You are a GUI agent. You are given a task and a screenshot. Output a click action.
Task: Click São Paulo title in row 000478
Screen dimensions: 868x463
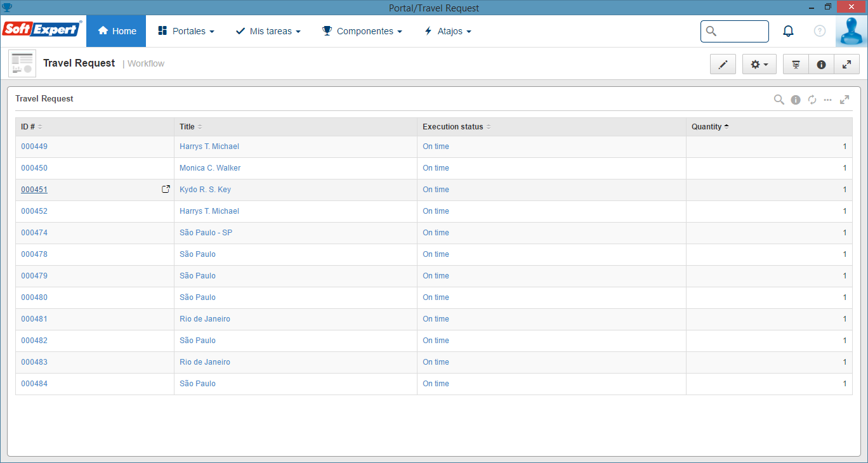click(197, 254)
